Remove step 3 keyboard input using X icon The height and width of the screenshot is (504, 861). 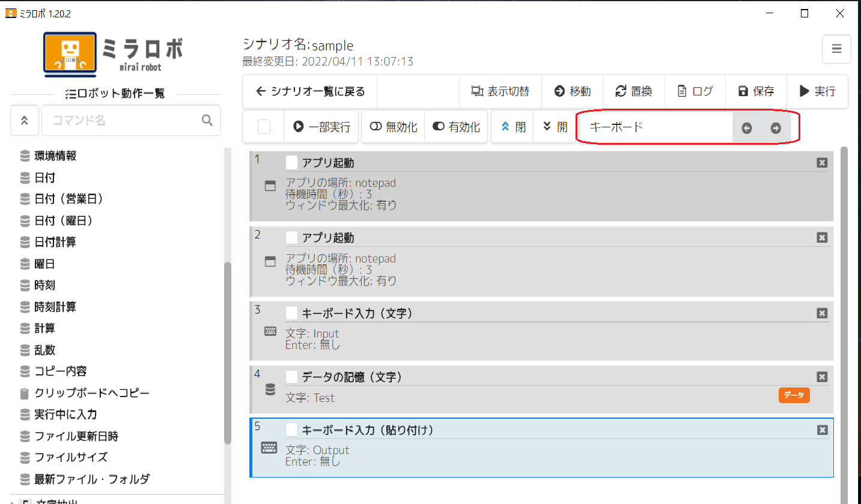[x=822, y=313]
